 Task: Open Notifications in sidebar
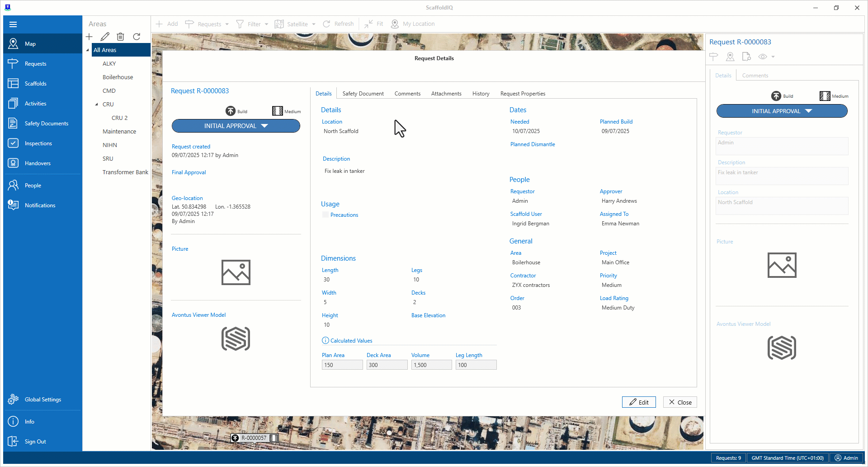tap(40, 205)
